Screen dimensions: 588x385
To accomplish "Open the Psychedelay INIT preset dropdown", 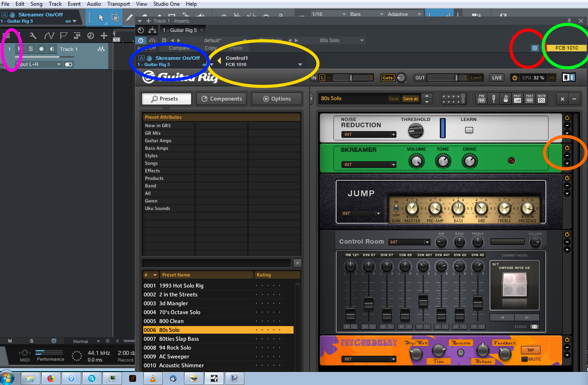I will click(x=369, y=359).
